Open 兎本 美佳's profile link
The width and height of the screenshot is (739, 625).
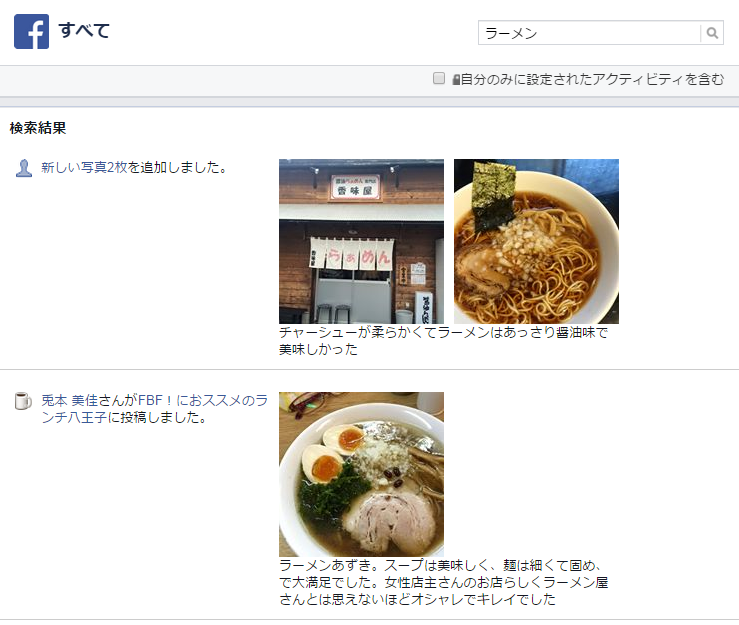(x=69, y=401)
